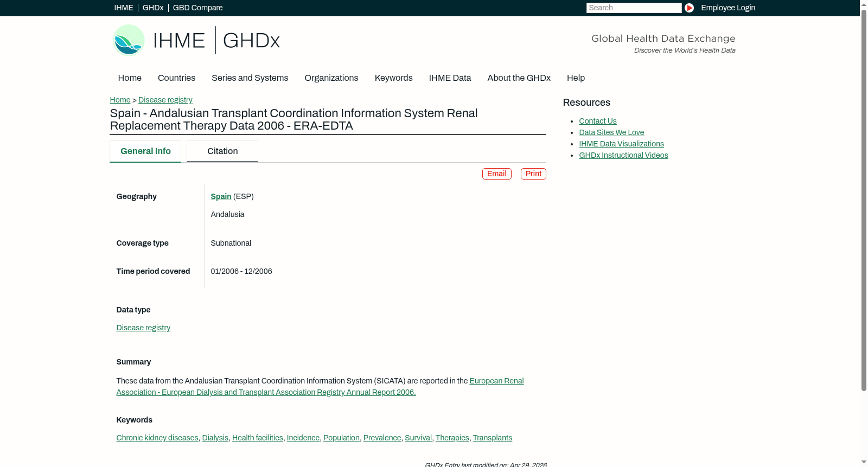Switch to the Citation tab
Image resolution: width=868 pixels, height=467 pixels.
click(x=222, y=151)
